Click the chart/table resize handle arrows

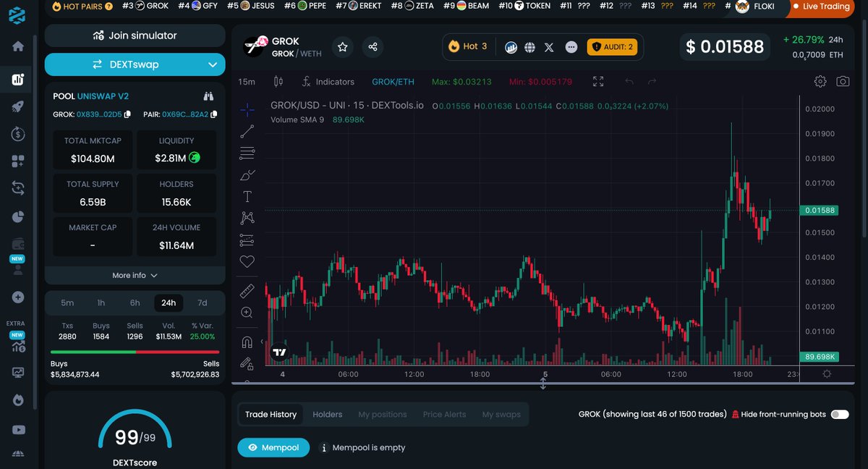pos(543,384)
